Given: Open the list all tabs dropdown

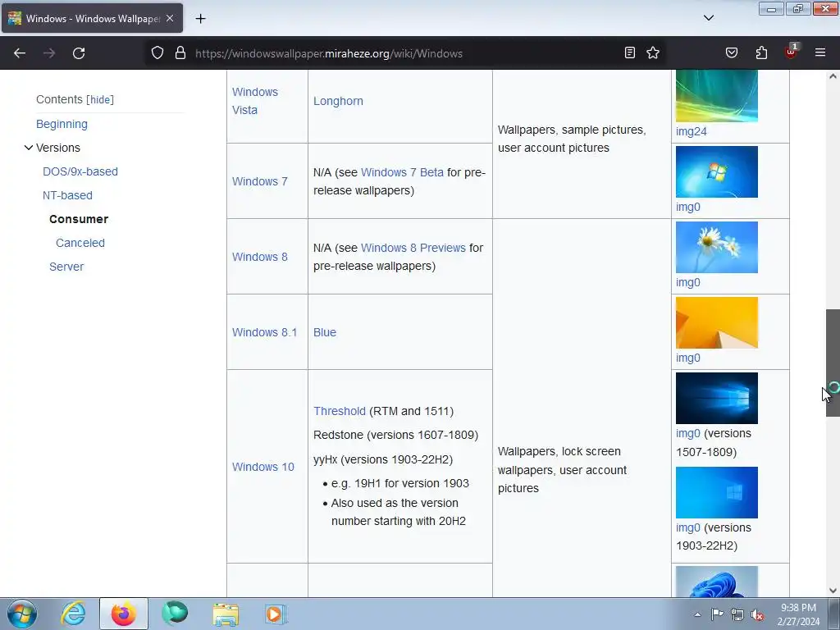Looking at the screenshot, I should [709, 18].
